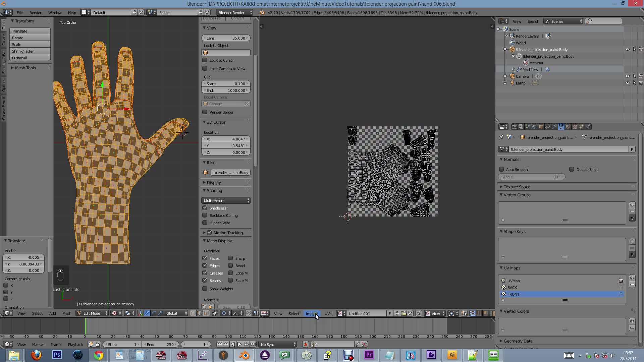
Task: Click the Lens value slider field
Action: [226, 38]
